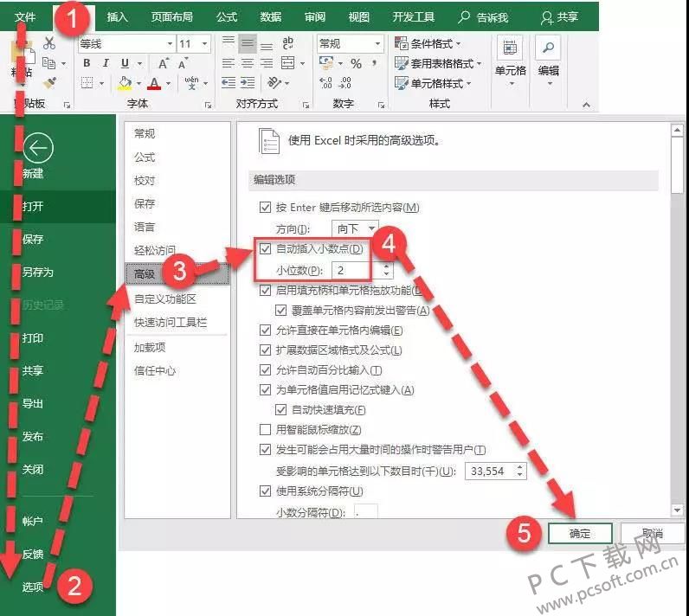Click the comma style icon
This screenshot has height=616, width=689.
pos(375,63)
